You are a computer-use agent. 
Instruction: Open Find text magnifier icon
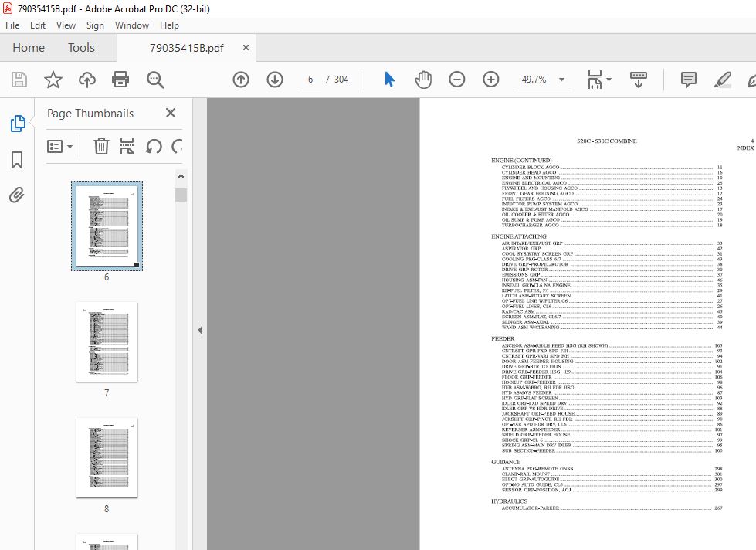tap(155, 80)
